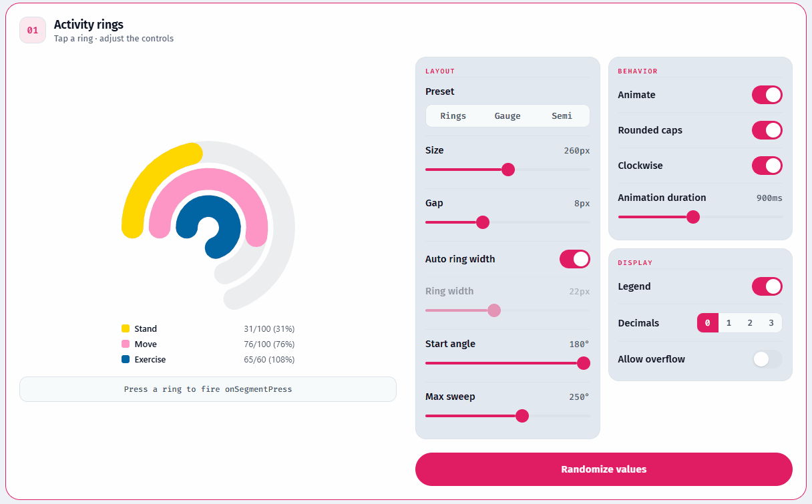The image size is (812, 504).
Task: Click the LAYOUT section header
Action: coord(440,71)
